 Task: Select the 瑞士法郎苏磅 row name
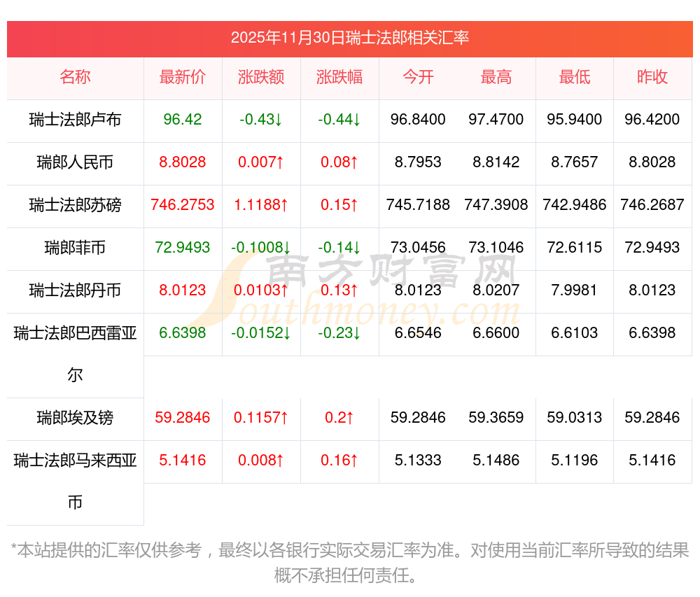[75, 205]
